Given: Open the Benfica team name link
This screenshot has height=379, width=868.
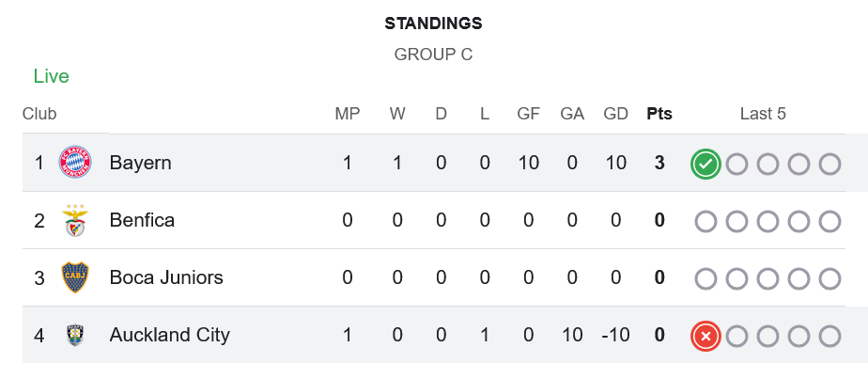Looking at the screenshot, I should (142, 220).
